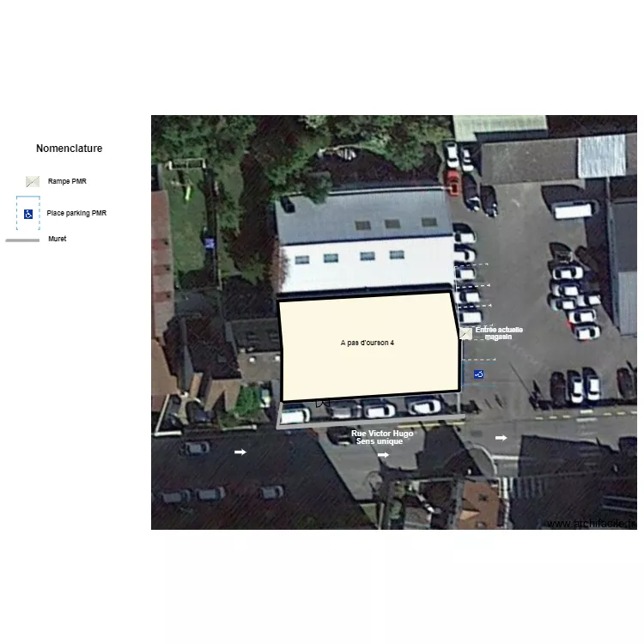This screenshot has height=644, width=644.
Task: Click the Rampe PMR legend symbol
Action: (33, 182)
